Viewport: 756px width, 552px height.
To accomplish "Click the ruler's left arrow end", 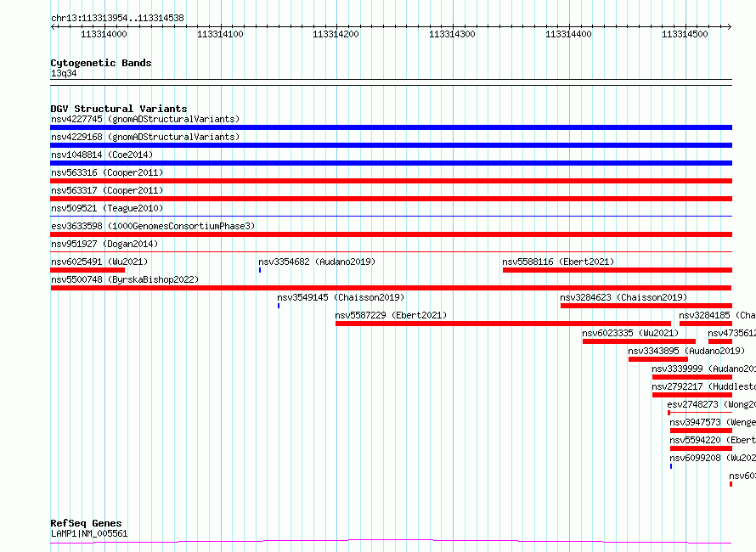I will click(53, 27).
